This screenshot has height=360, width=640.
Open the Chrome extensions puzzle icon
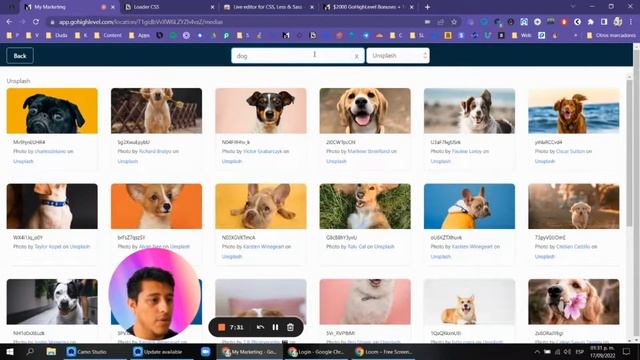591,22
